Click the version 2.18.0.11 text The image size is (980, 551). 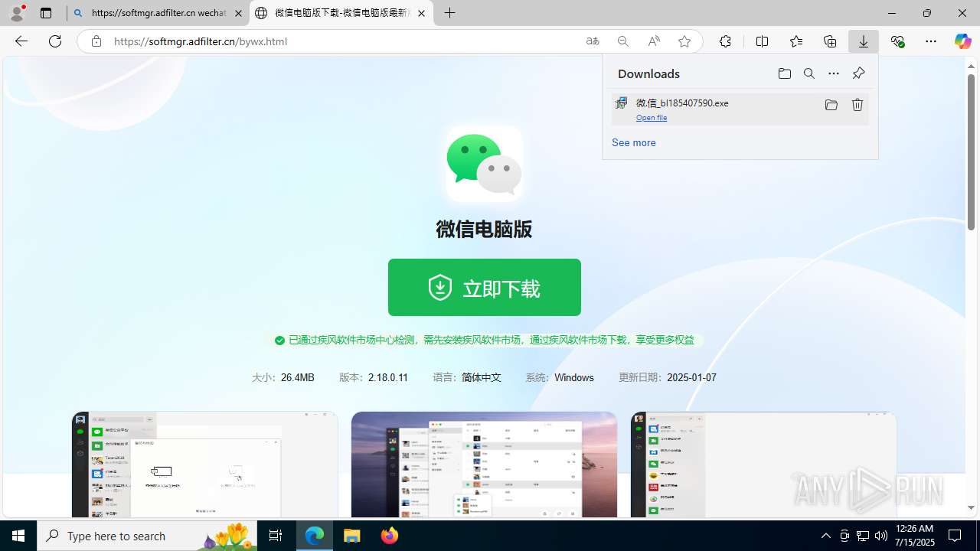pos(388,378)
